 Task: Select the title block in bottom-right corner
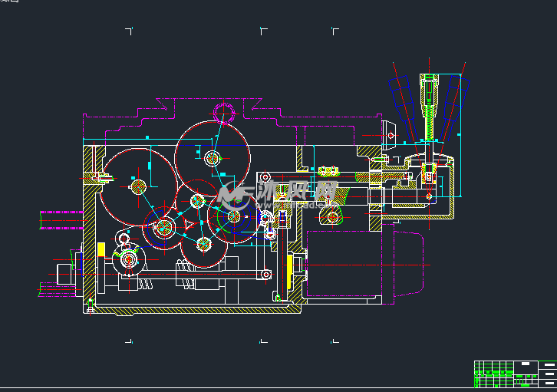click(x=513, y=373)
